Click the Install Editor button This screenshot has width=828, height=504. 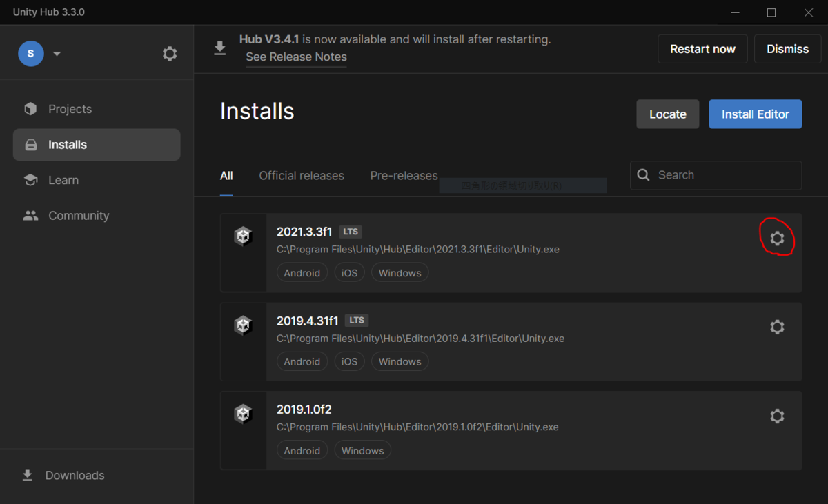tap(756, 114)
